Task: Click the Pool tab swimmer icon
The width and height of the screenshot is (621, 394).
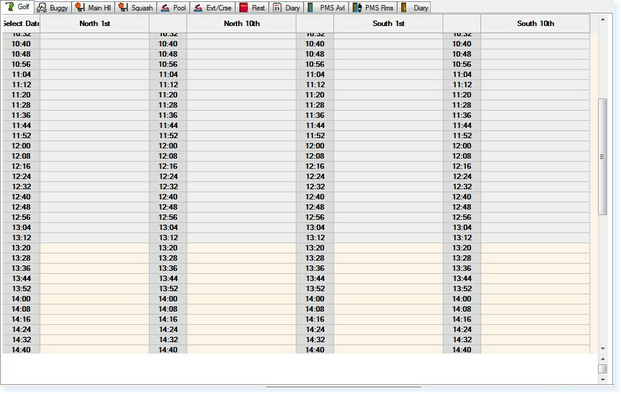Action: point(165,8)
